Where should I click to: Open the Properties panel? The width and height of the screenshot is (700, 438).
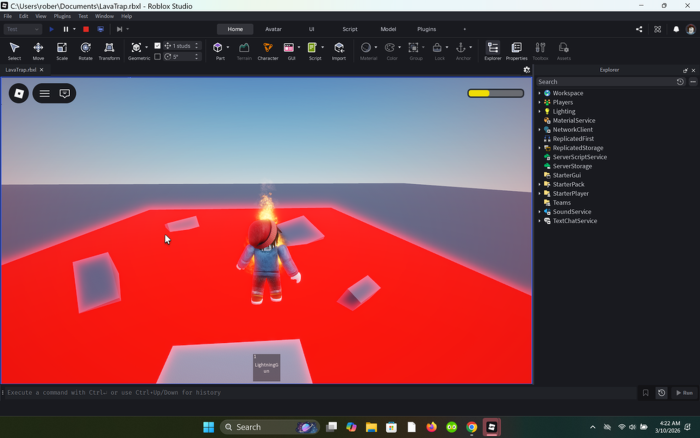pyautogui.click(x=517, y=51)
